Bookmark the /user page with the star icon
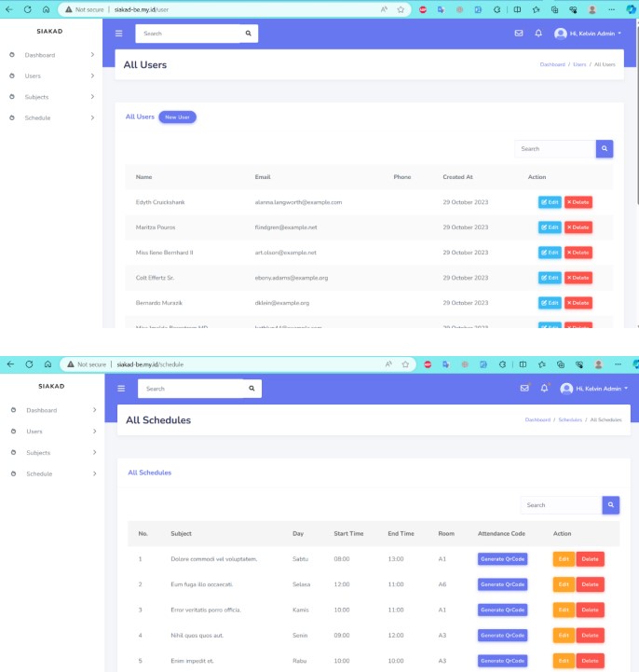Viewport: 639px width, 672px height. 401,9
